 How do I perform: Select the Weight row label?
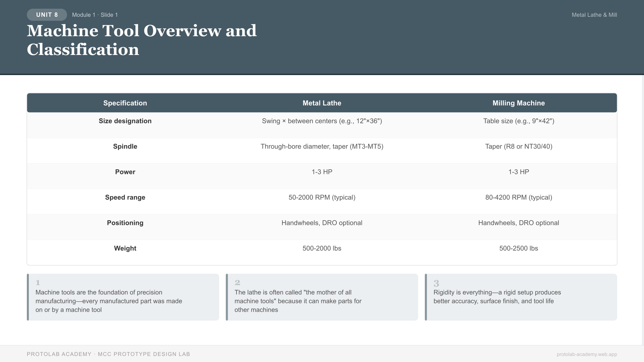(125, 248)
